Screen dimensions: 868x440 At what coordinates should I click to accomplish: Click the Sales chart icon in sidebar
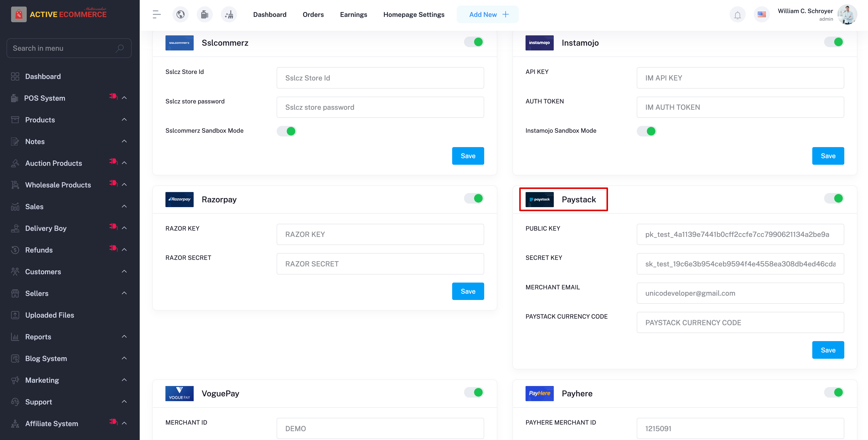click(x=15, y=207)
